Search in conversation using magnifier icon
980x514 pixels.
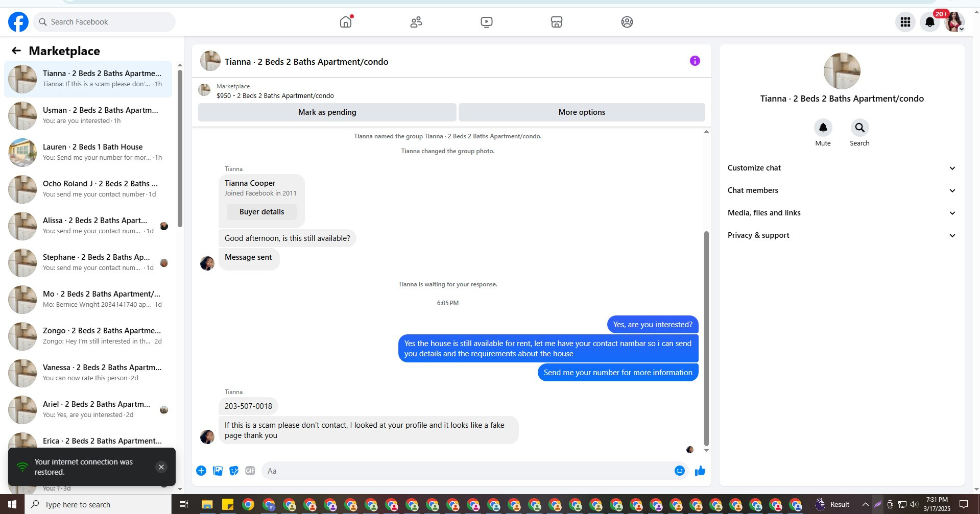pyautogui.click(x=859, y=128)
